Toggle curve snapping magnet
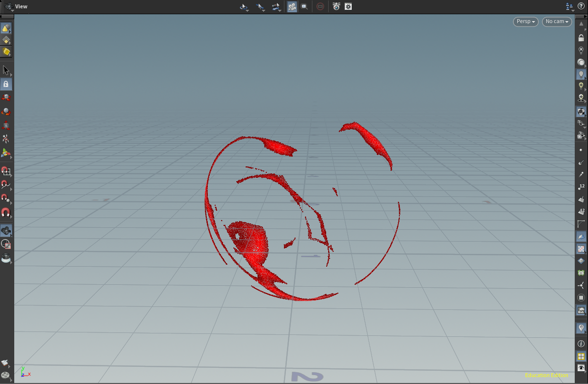This screenshot has width=588, height=384. tap(6, 185)
